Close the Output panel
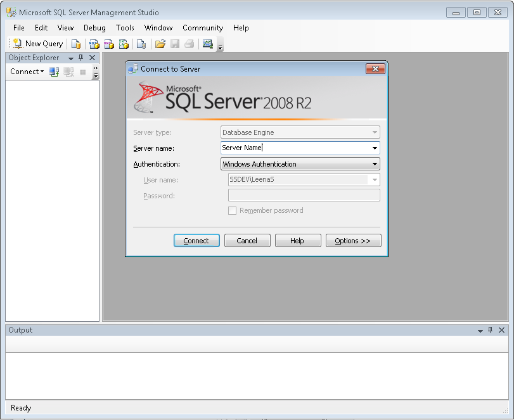The height and width of the screenshot is (420, 514). point(501,330)
